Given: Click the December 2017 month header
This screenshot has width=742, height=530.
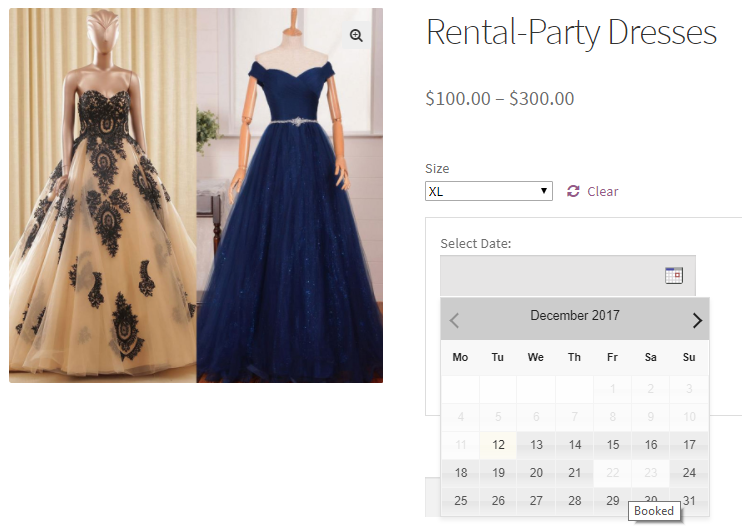Looking at the screenshot, I should (x=574, y=316).
